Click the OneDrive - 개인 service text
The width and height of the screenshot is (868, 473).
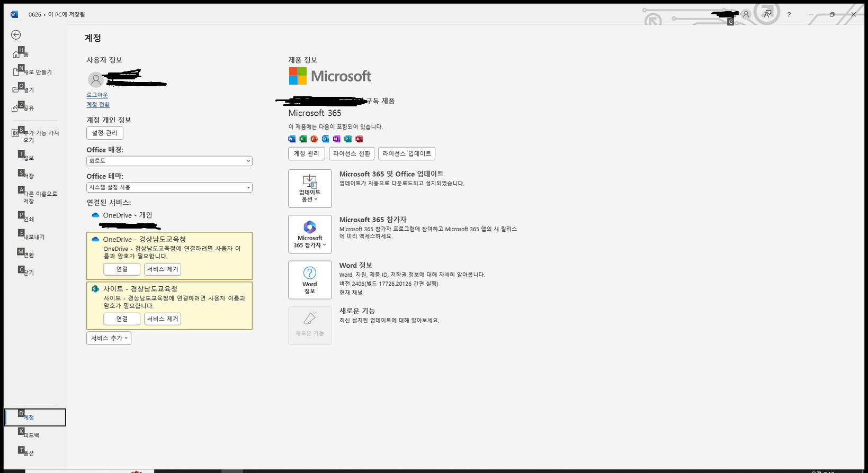[128, 215]
